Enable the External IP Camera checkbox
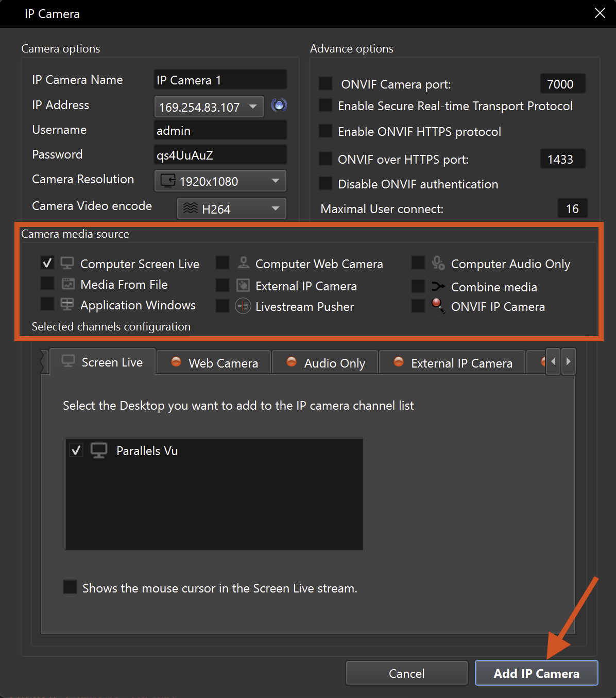 [x=223, y=286]
